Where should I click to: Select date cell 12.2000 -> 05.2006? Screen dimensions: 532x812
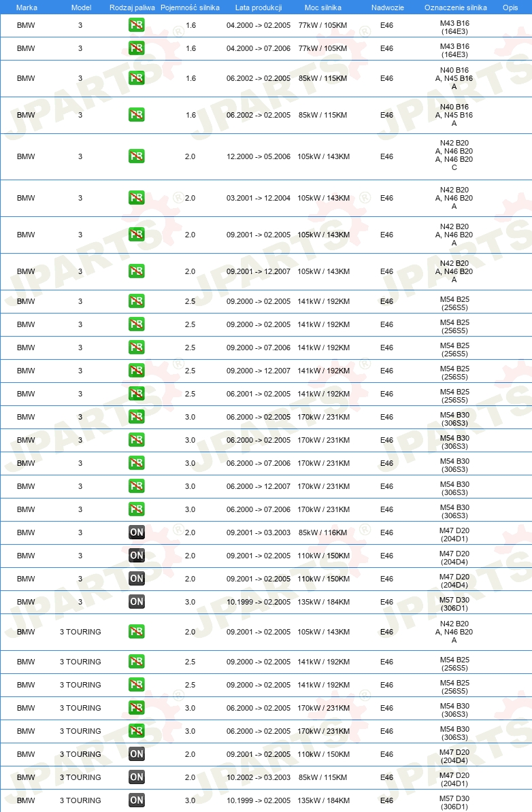coord(259,156)
